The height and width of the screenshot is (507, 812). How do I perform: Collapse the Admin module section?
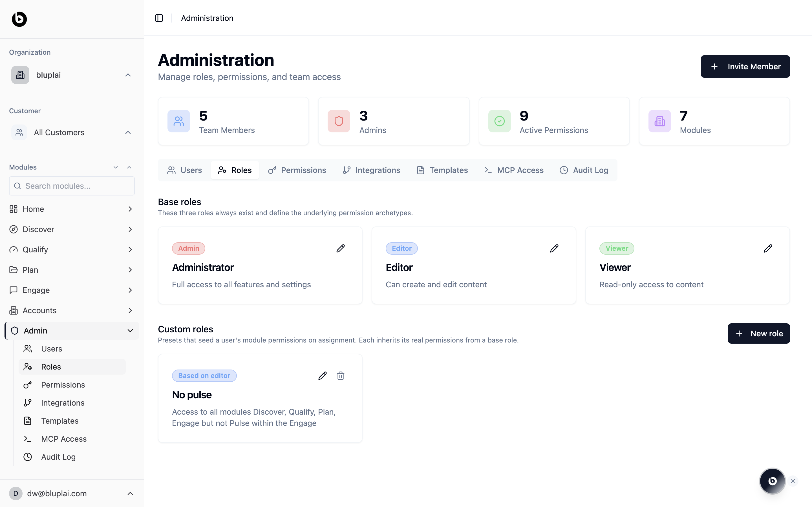tap(130, 331)
